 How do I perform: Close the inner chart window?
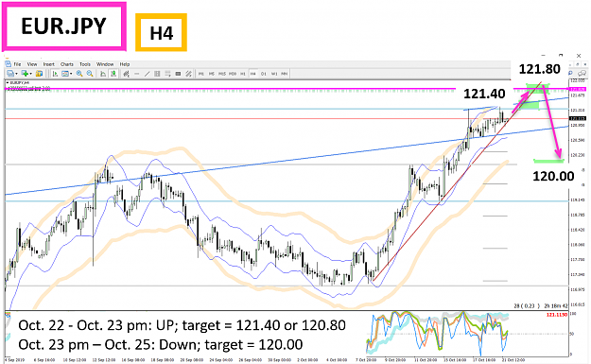tap(585, 64)
